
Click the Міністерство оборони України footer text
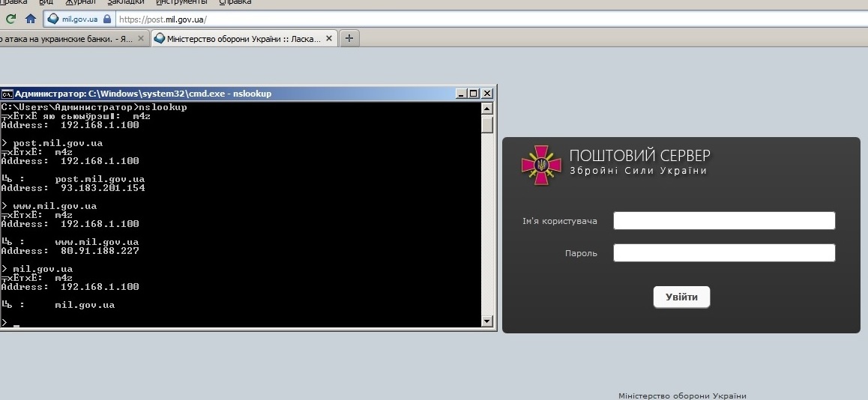(682, 396)
